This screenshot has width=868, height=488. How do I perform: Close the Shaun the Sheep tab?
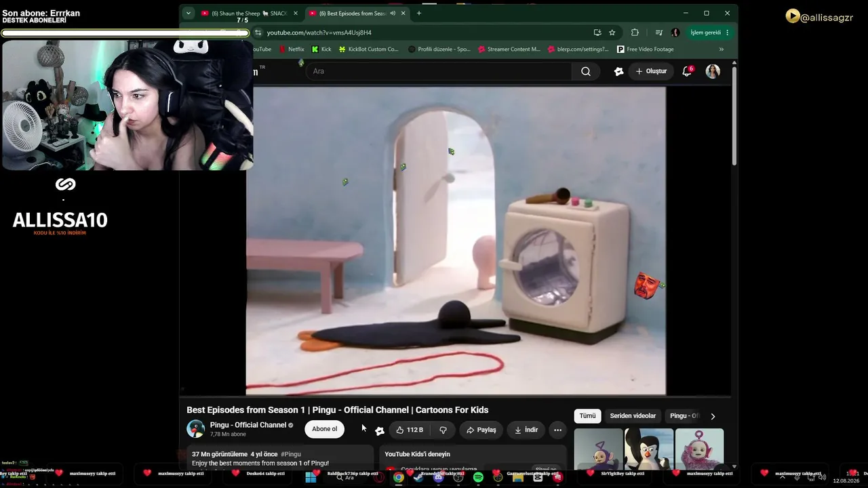point(296,14)
